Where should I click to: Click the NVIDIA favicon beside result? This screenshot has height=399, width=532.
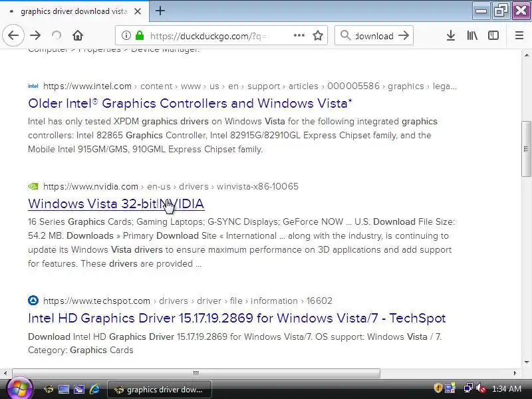33,186
